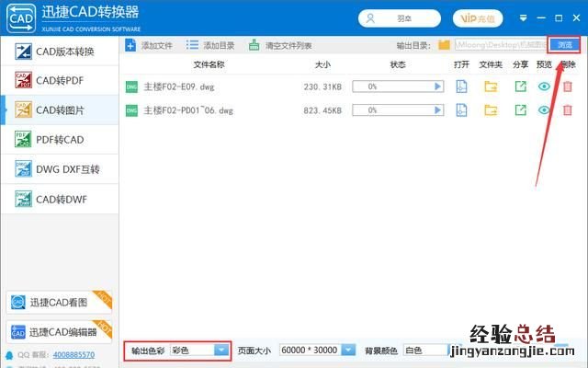Open the CAD转DWF sidebar tab
The width and height of the screenshot is (588, 368).
click(x=60, y=199)
